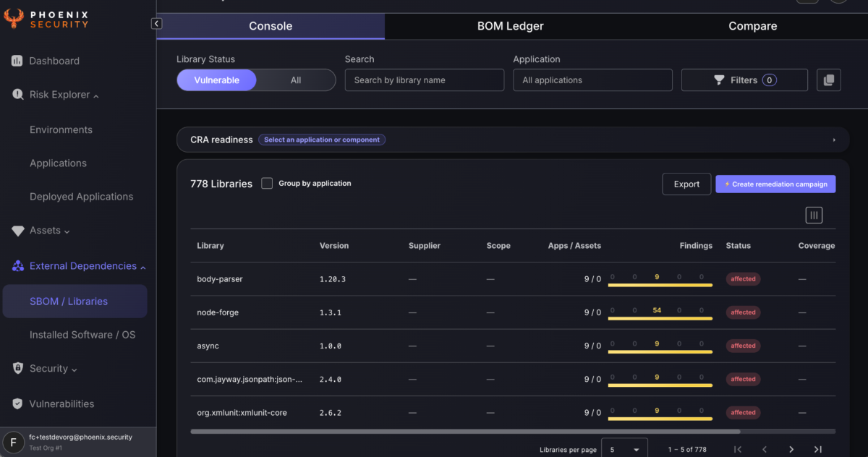Image resolution: width=868 pixels, height=457 pixels.
Task: Click the Security lock shield icon
Action: pos(17,368)
